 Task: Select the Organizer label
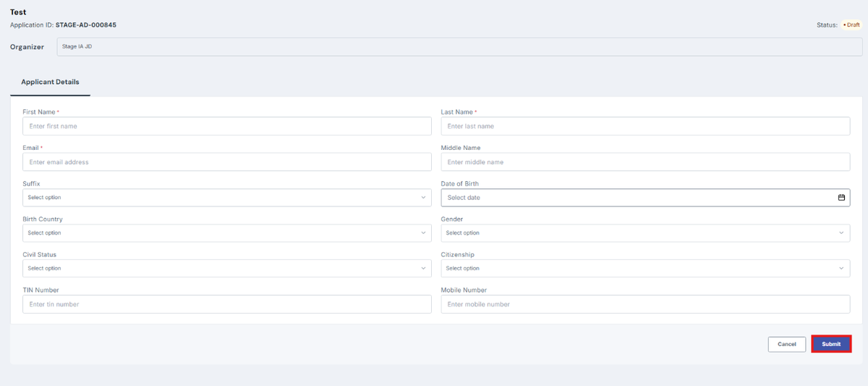[27, 47]
